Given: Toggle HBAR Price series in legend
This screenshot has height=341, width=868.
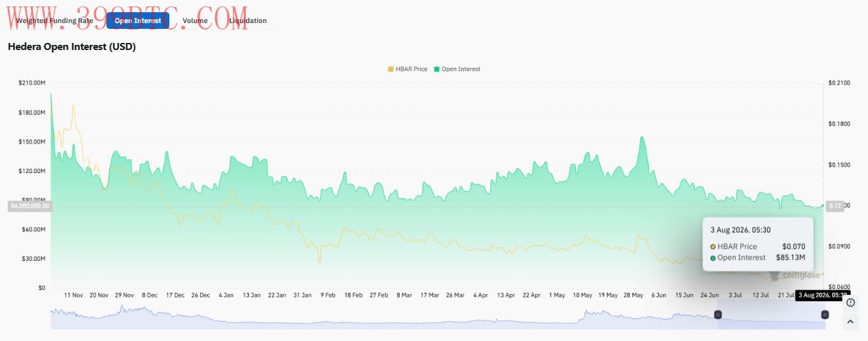Looking at the screenshot, I should click(x=407, y=69).
